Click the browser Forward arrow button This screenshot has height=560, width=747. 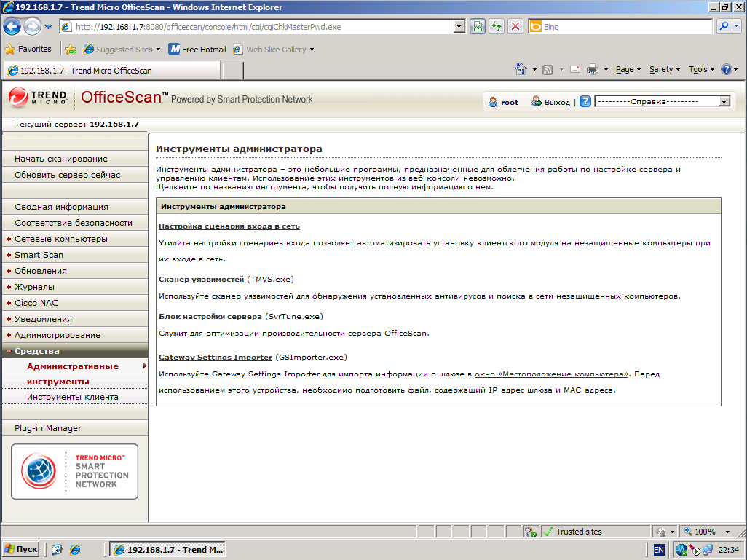[32, 27]
